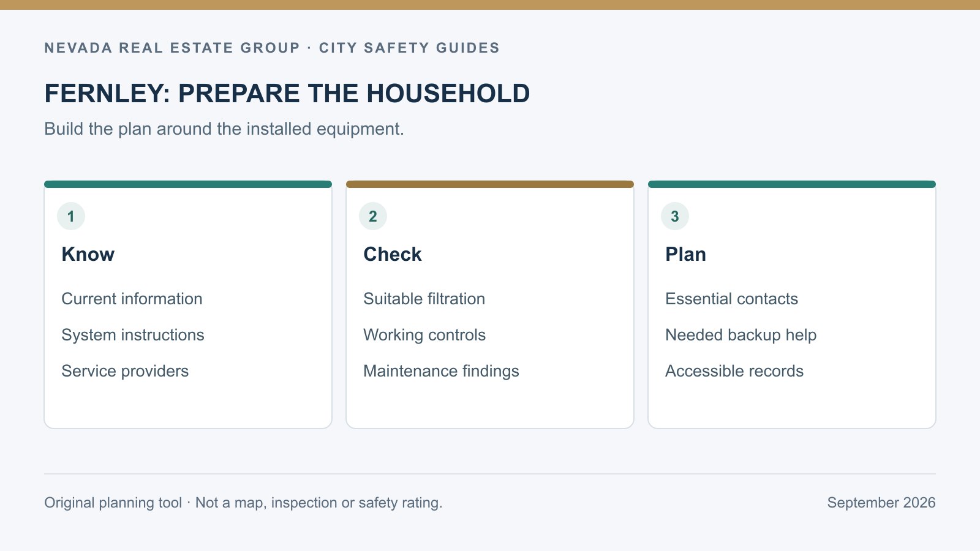Viewport: 980px width, 551px height.
Task: Select the 'Check' card heading
Action: tap(393, 254)
